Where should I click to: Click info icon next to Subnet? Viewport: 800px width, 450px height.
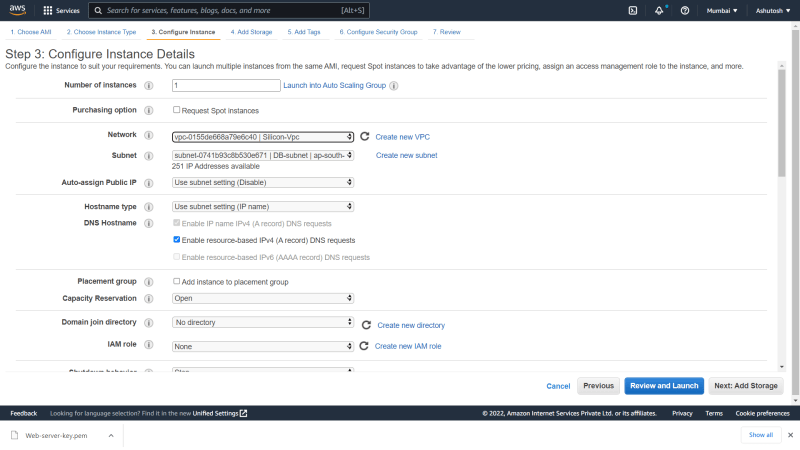[x=148, y=156]
